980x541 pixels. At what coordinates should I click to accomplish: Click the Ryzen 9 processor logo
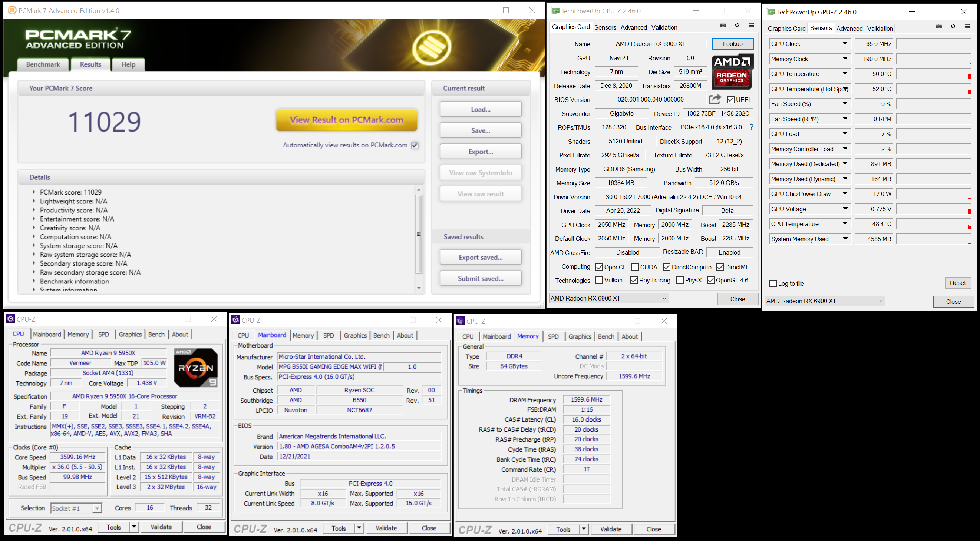196,367
